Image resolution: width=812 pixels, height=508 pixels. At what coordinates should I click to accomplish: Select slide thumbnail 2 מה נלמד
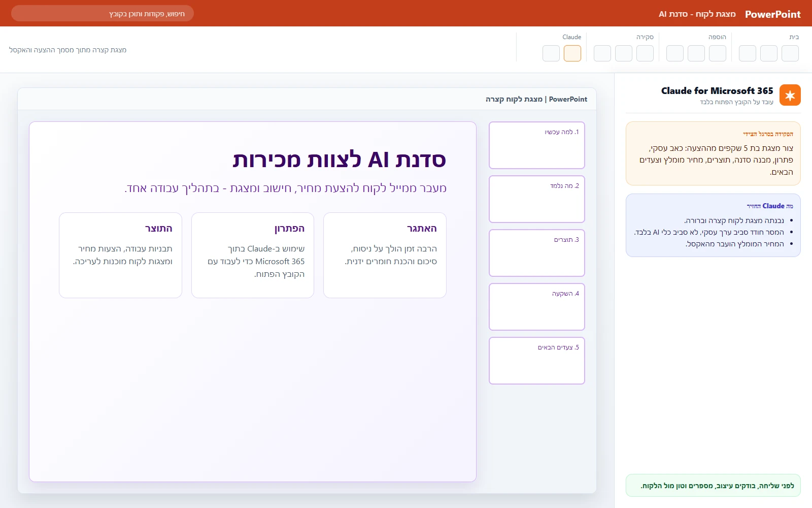pyautogui.click(x=537, y=199)
